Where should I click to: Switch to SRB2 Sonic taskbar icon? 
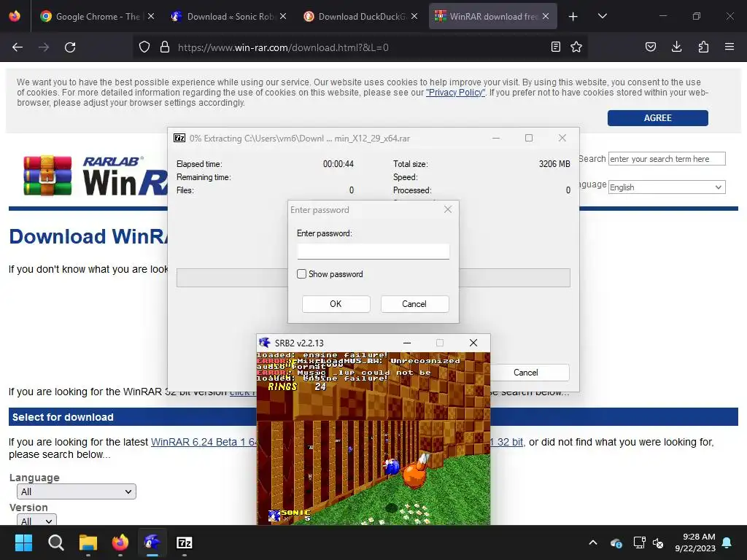(152, 542)
